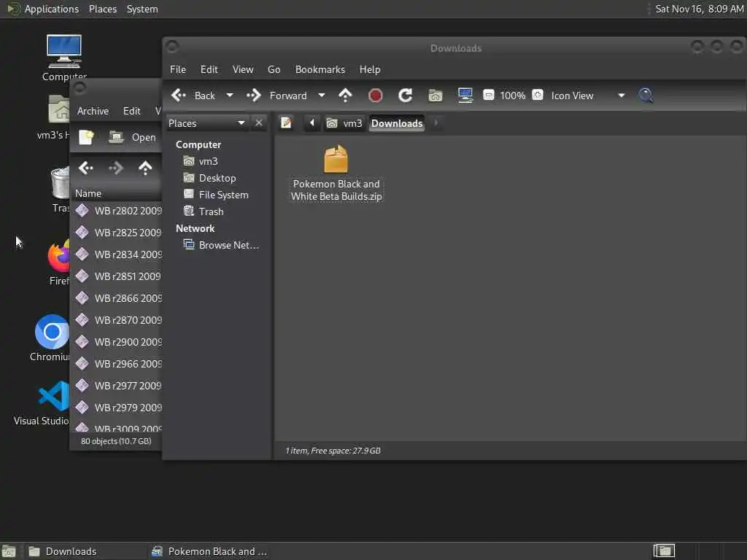This screenshot has width=747, height=560.
Task: Select Pokemon Black and White Beta Builds.zip
Action: 336,174
